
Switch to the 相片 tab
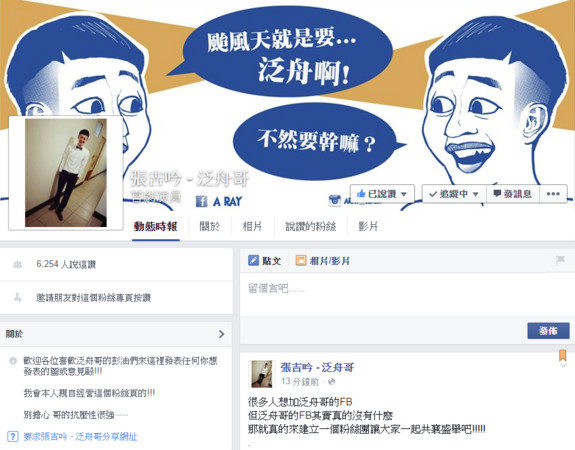coord(252,226)
